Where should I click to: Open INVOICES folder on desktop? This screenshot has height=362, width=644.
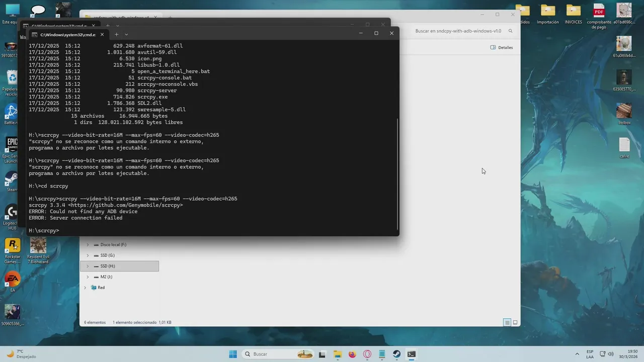[x=573, y=14]
